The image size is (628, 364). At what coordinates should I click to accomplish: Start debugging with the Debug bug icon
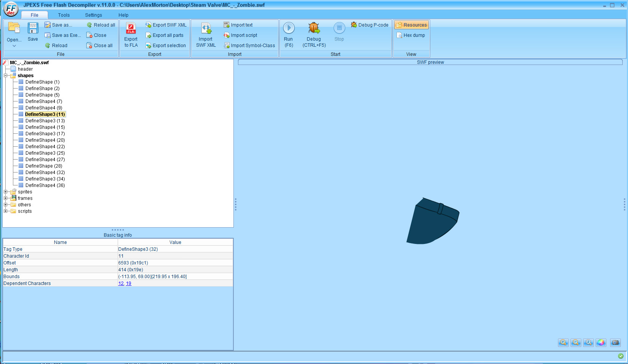[x=314, y=28]
